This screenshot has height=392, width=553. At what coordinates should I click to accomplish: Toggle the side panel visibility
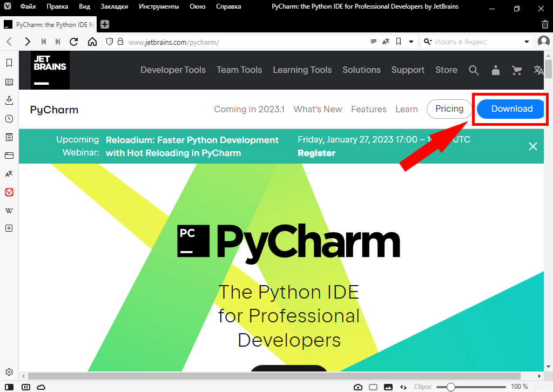point(10,387)
